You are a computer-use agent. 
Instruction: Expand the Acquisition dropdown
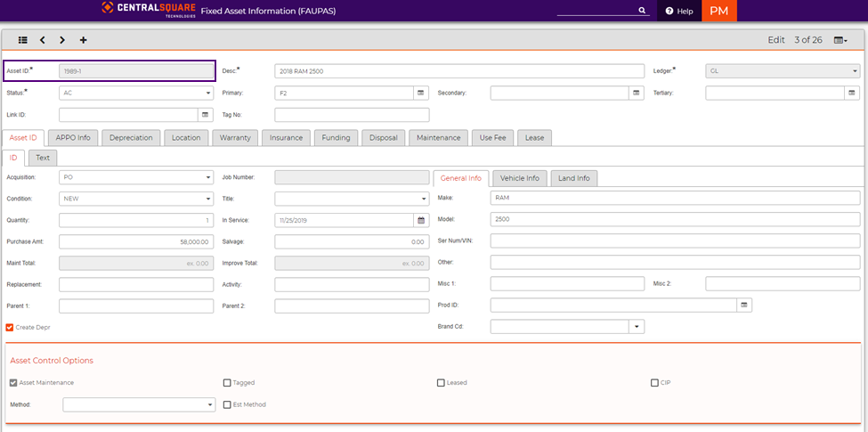pos(208,177)
